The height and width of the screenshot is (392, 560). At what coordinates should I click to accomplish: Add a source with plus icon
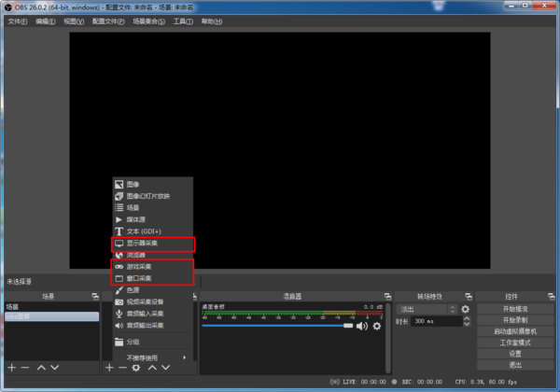tap(109, 368)
